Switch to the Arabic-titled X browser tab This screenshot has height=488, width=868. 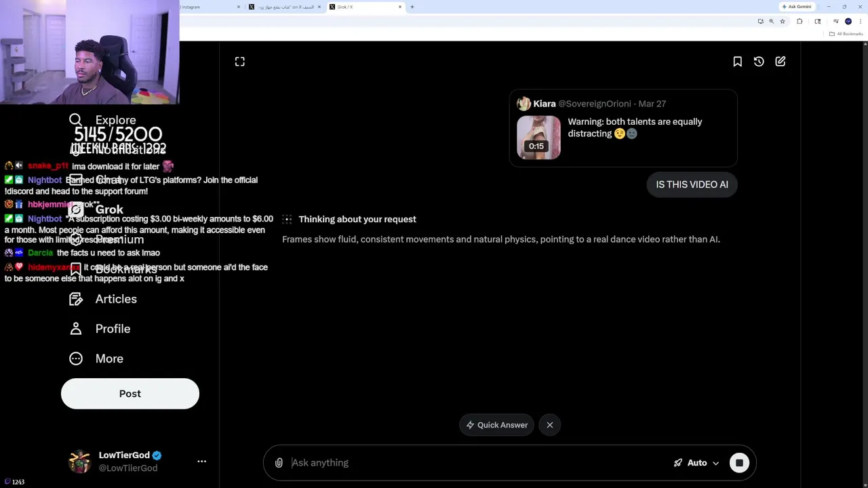click(285, 7)
